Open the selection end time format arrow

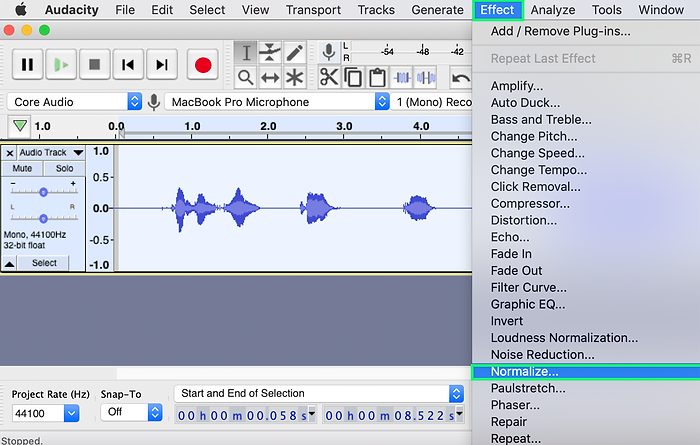[x=459, y=414]
